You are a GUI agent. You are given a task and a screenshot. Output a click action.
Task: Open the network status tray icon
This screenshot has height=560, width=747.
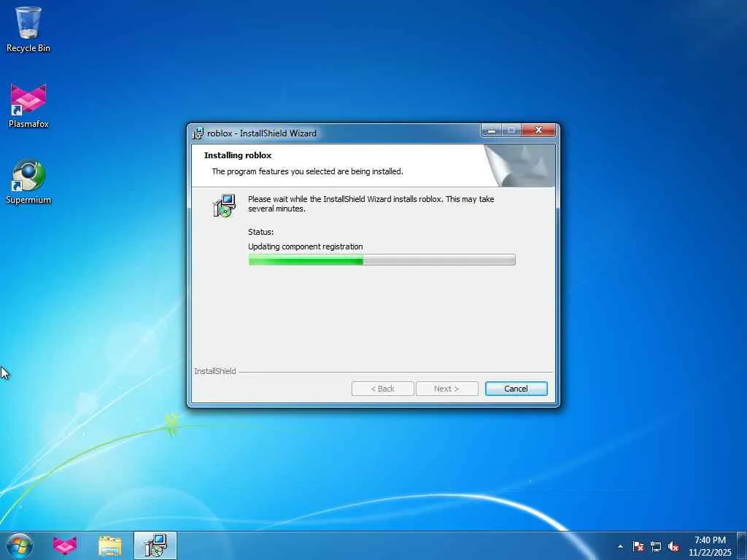coord(656,546)
